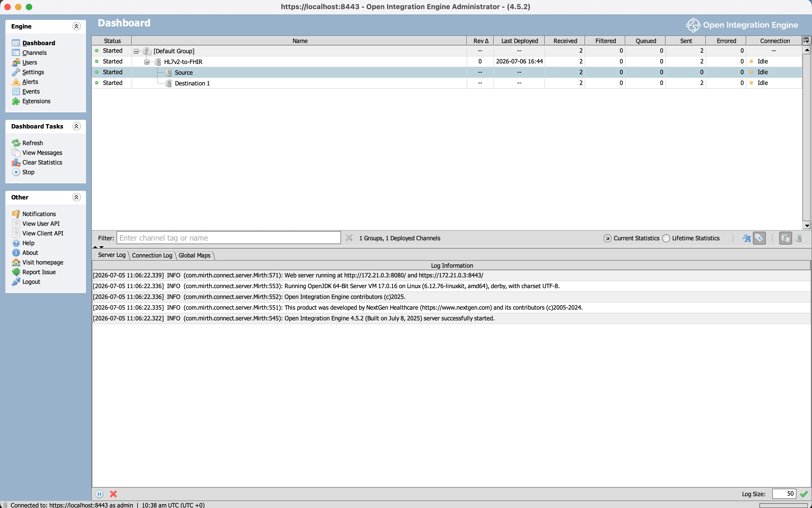Image resolution: width=812 pixels, height=508 pixels.
Task: Open View User API
Action: pos(41,224)
